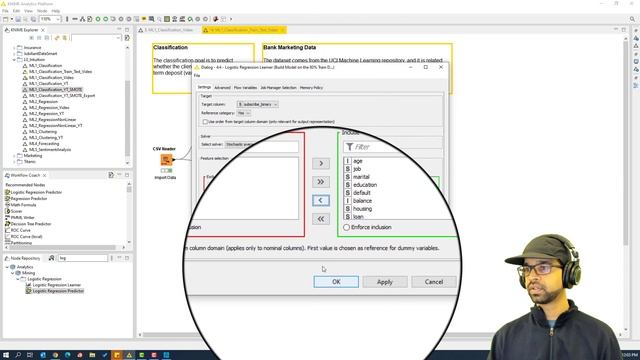Expand the SubBankDataSmart folder
This screenshot has height=360, width=640.
tap(14, 53)
